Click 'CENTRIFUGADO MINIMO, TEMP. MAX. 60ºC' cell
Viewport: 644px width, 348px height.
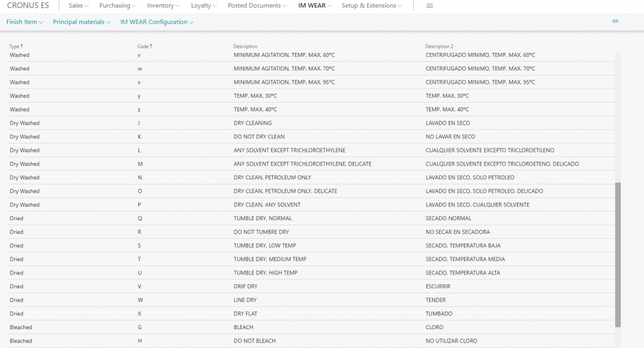[x=480, y=55]
